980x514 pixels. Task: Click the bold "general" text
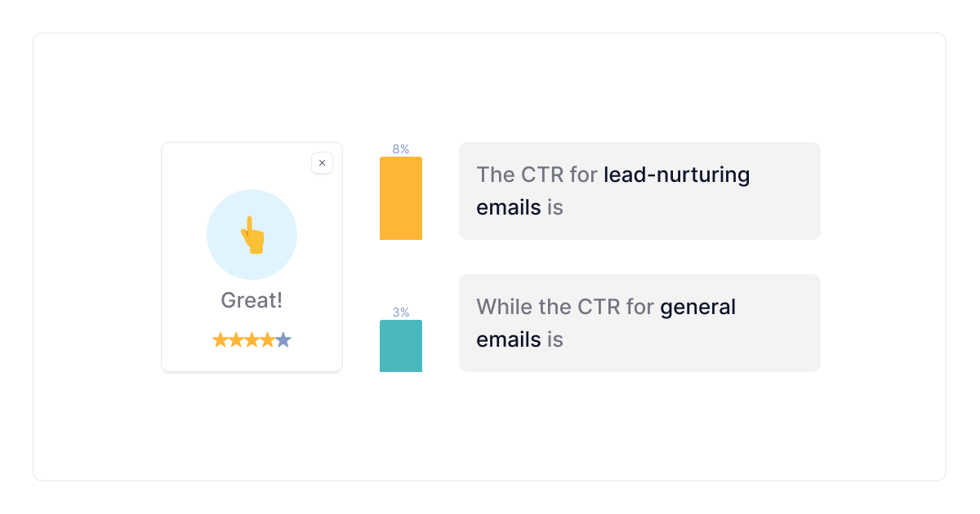tap(697, 307)
